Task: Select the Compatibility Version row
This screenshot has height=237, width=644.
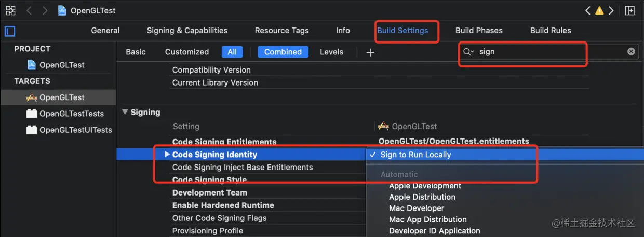Action: (211, 70)
